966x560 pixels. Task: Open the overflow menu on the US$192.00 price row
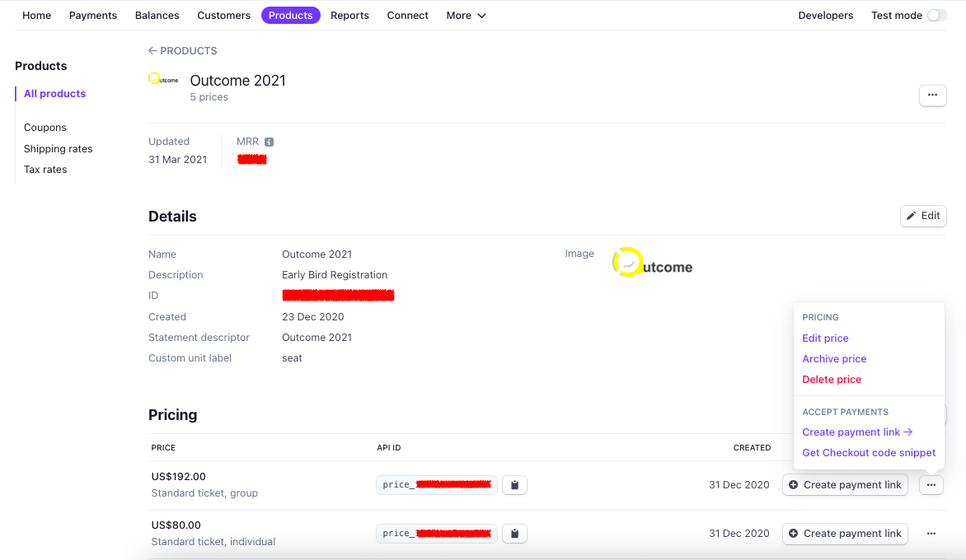pos(931,485)
